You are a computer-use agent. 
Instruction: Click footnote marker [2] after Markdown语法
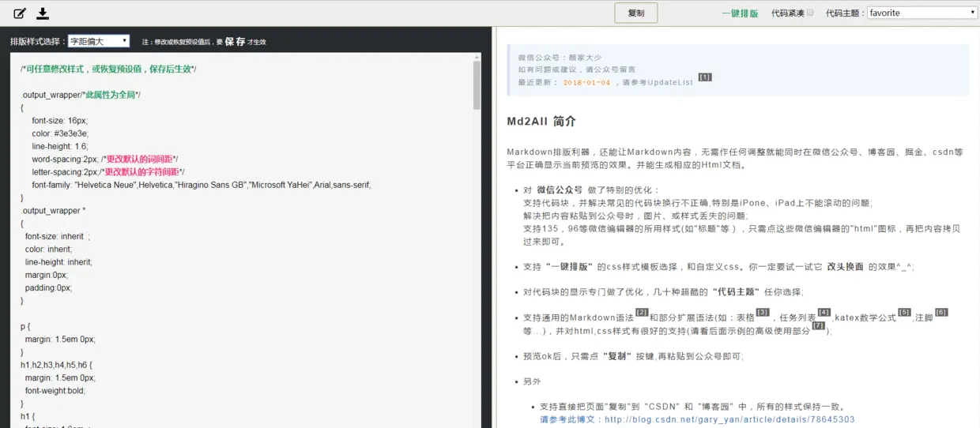642,313
